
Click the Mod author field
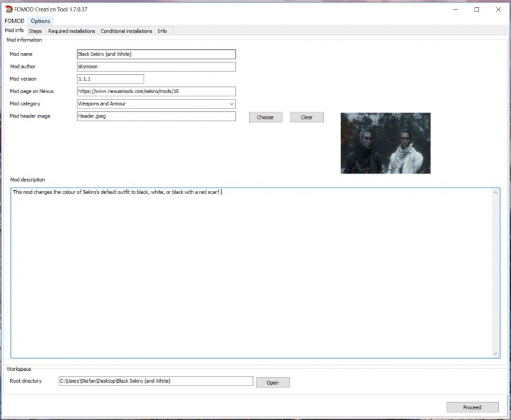(x=156, y=67)
